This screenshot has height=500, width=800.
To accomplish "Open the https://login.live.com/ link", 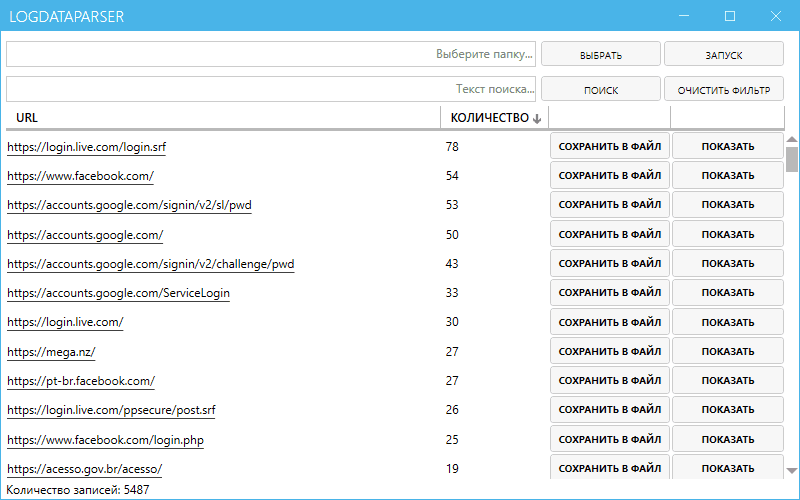I will pos(65,322).
